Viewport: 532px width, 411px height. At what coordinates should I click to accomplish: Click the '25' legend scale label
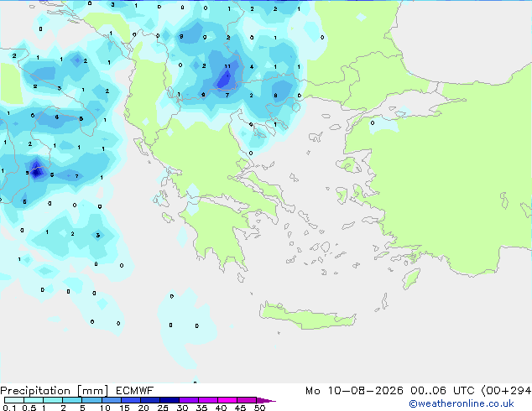point(163,408)
